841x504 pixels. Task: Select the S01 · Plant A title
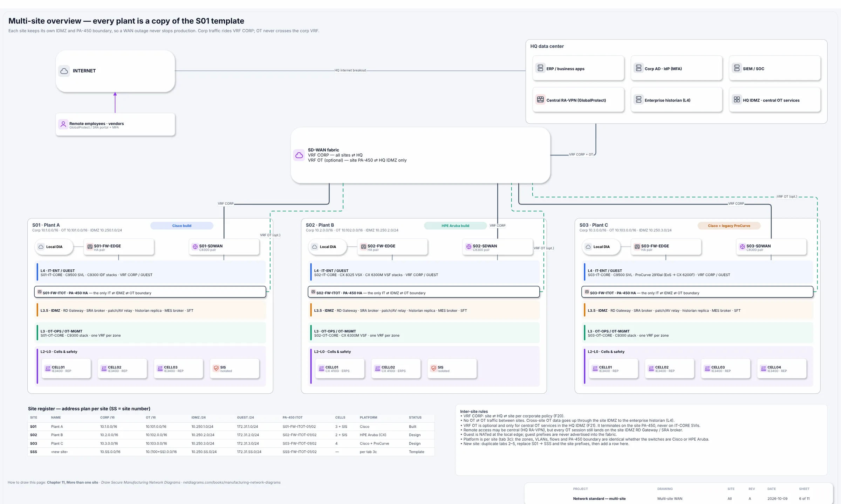[x=46, y=225]
